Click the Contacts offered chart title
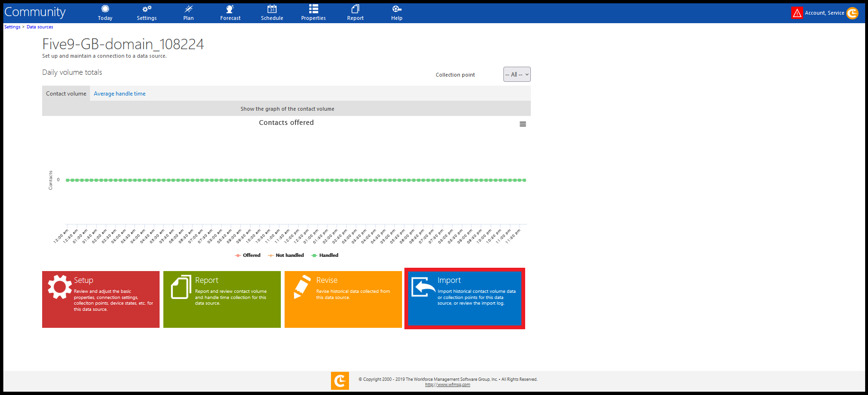Image resolution: width=868 pixels, height=395 pixels. click(286, 123)
